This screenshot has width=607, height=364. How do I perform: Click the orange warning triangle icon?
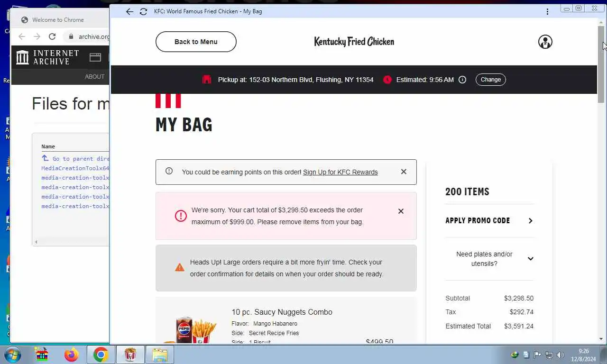pos(180,268)
